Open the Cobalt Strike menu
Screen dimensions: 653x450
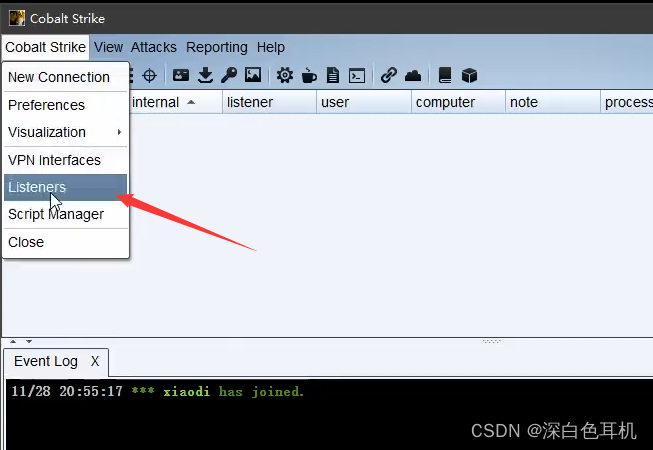point(45,47)
